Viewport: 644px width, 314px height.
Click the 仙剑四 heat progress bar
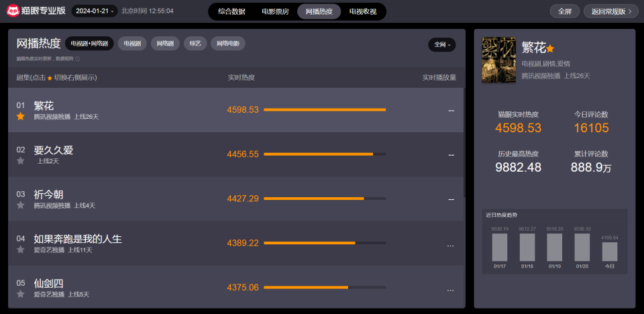tap(325, 287)
